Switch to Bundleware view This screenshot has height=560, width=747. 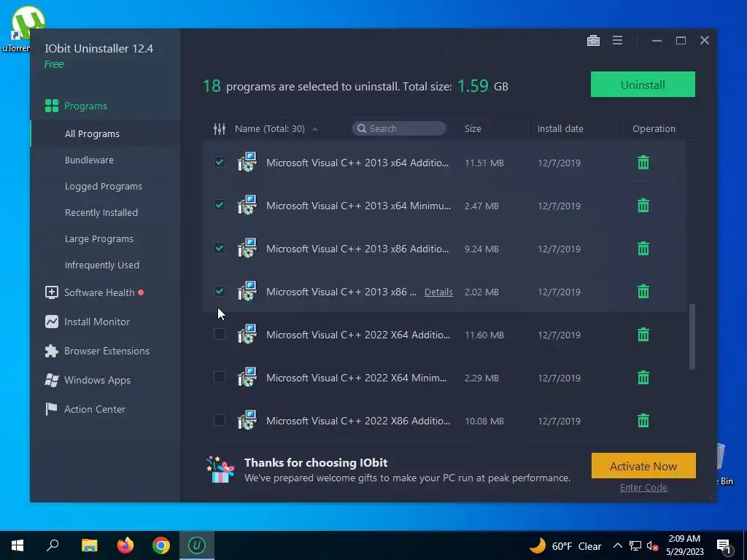coord(89,160)
